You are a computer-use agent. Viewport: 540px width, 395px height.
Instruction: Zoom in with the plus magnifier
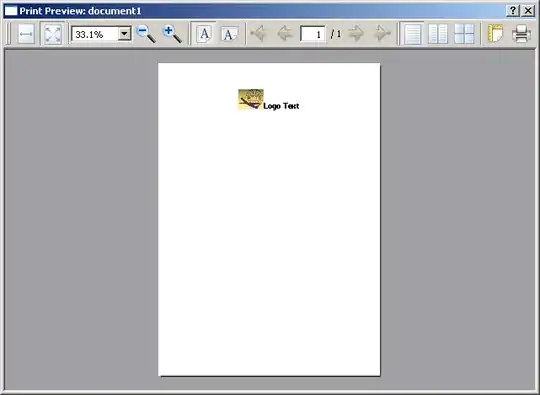[172, 34]
